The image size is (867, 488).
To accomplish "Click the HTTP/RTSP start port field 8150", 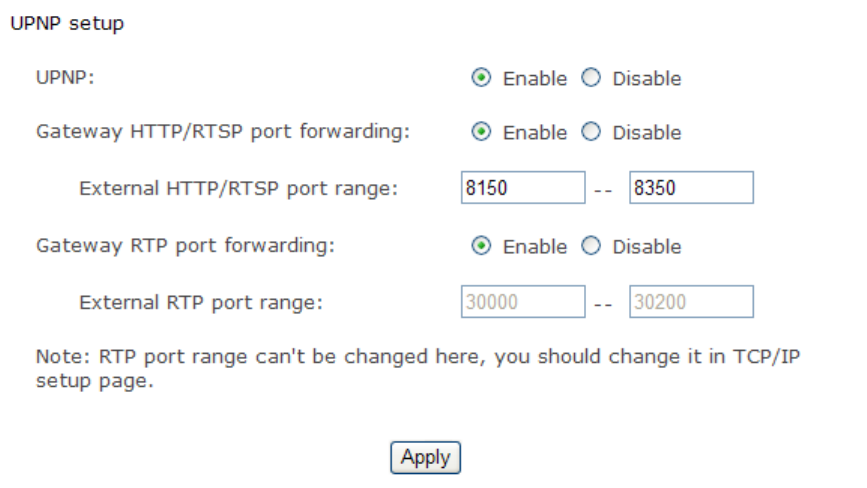I will [x=523, y=188].
